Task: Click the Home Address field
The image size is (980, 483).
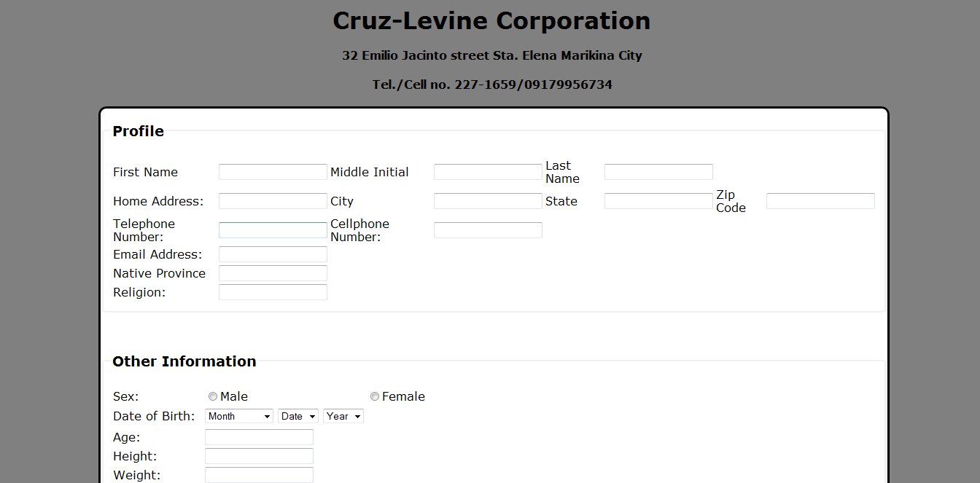Action: click(x=273, y=201)
